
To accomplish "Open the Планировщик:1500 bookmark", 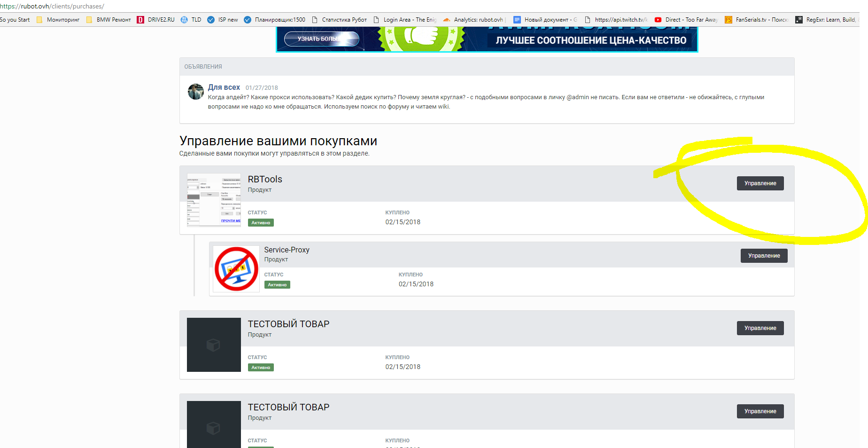I will (275, 20).
